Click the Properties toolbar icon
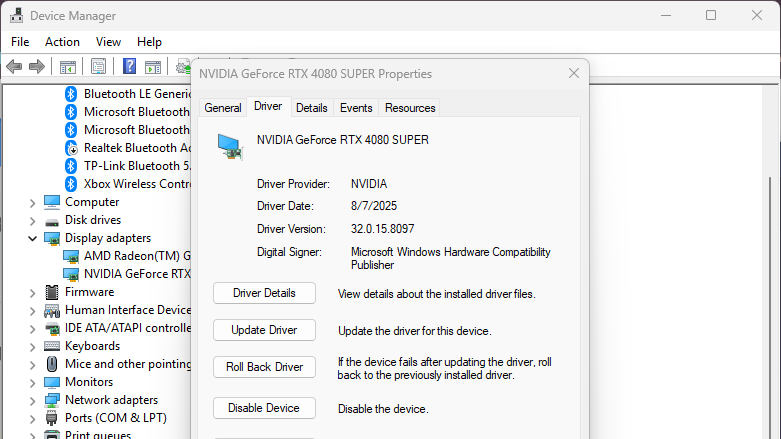The height and width of the screenshot is (439, 781). [x=99, y=67]
